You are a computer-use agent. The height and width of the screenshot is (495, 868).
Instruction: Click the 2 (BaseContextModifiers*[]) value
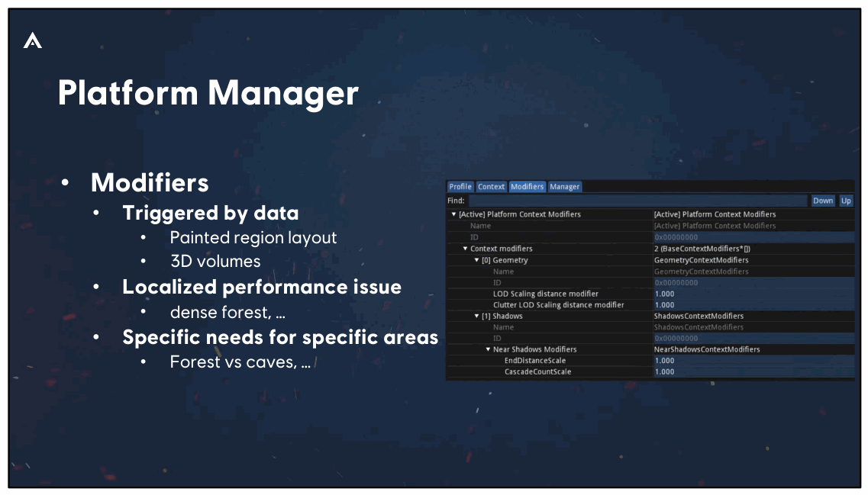pyautogui.click(x=702, y=249)
